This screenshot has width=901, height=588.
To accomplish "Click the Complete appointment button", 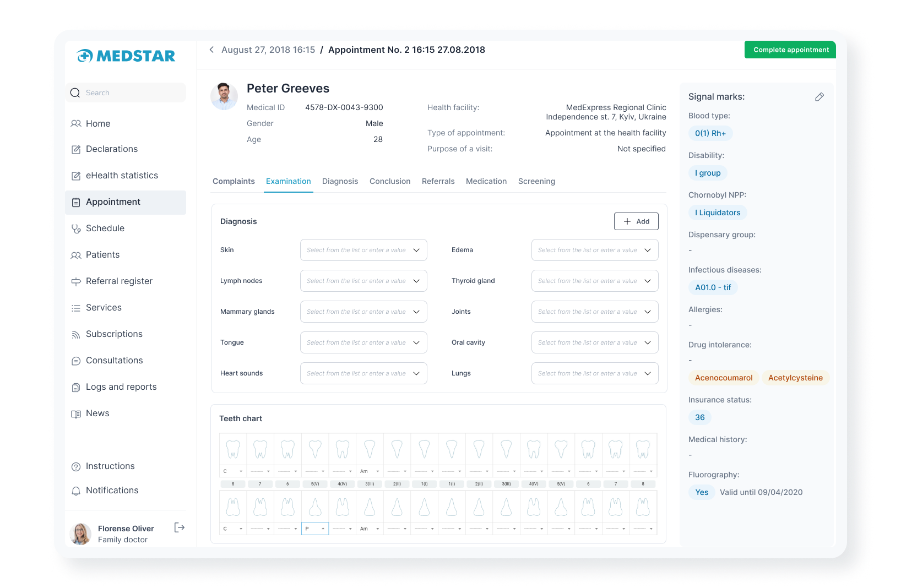I will (790, 50).
